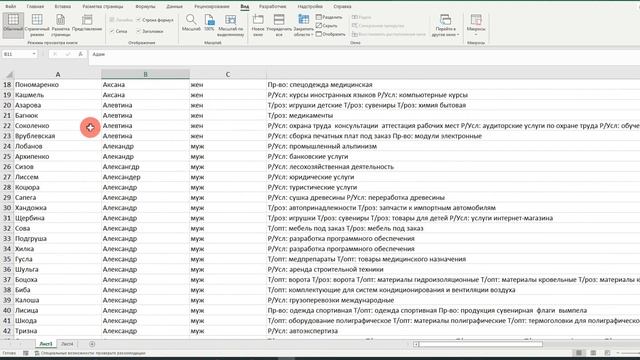Open Custom Views (Представления)
Image resolution: width=640 pixels, height=360 pixels.
tap(87, 24)
